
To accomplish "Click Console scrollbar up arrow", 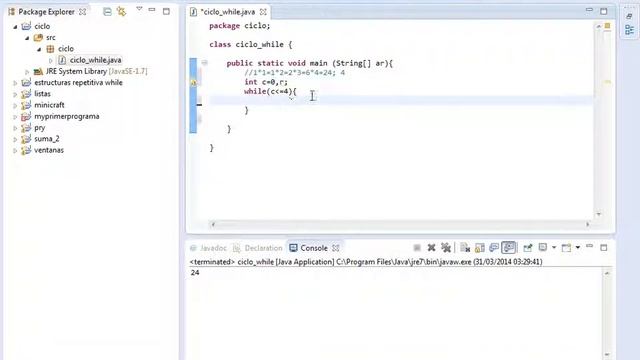I will pyautogui.click(x=607, y=273).
